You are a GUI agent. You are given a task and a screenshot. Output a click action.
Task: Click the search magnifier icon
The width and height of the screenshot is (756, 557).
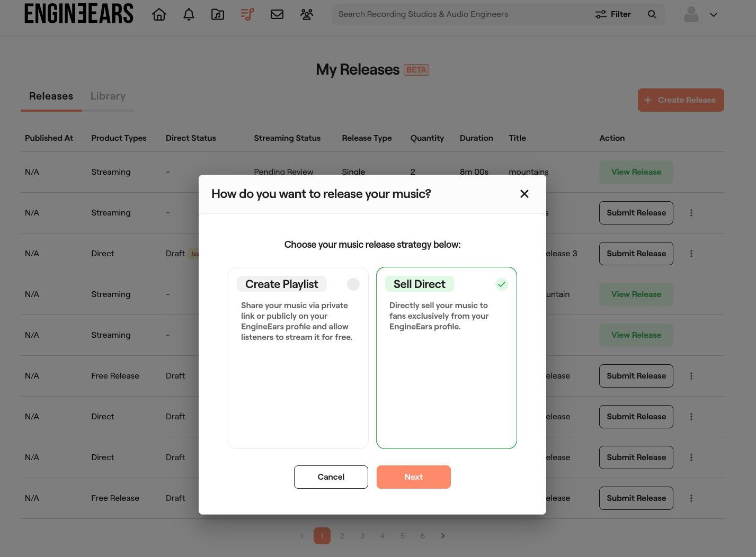(652, 14)
